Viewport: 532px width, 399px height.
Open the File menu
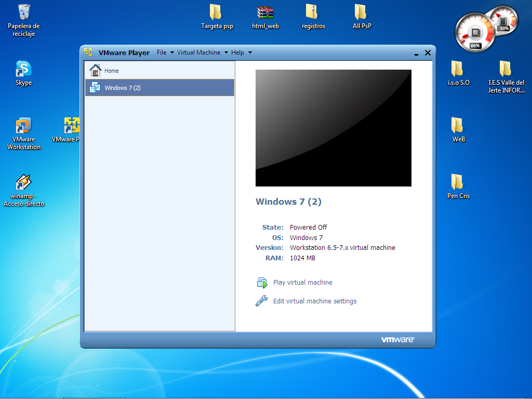(x=162, y=52)
